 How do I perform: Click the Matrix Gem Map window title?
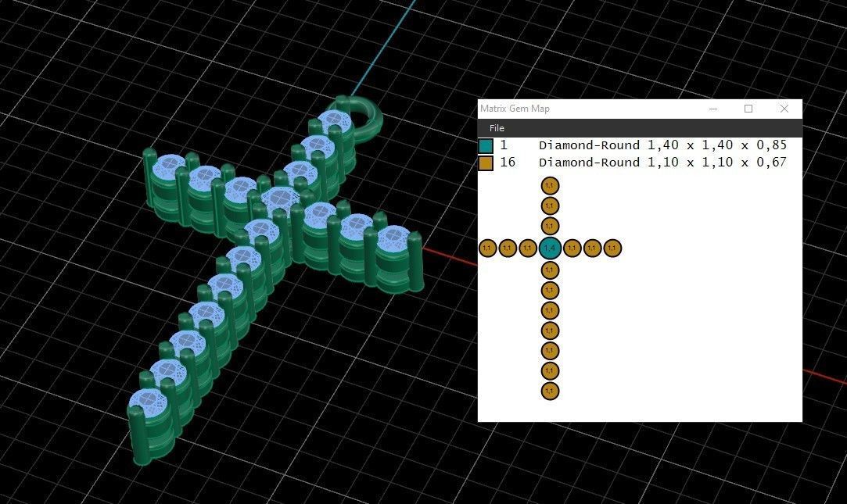coord(515,109)
